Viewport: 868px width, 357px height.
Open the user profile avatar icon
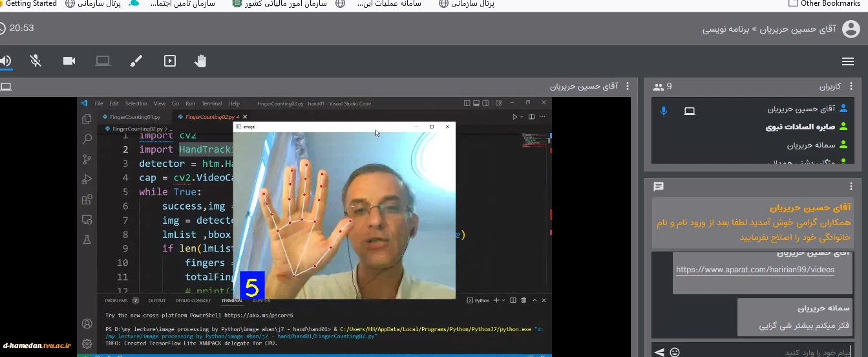851,29
